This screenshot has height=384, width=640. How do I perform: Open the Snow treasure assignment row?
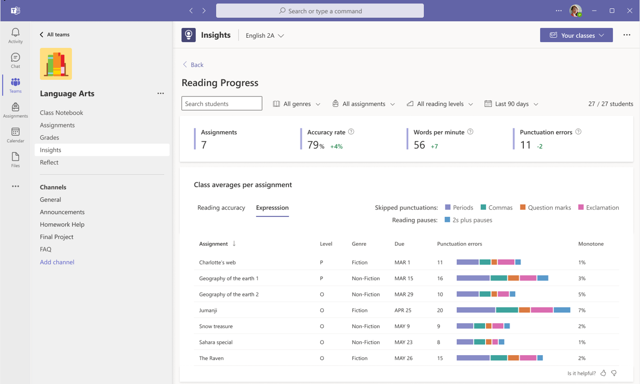pyautogui.click(x=406, y=326)
